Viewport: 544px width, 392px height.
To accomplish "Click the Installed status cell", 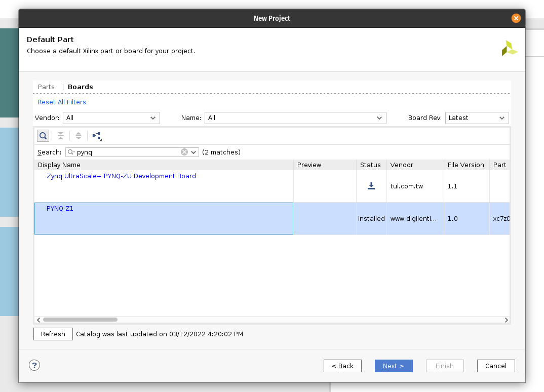I will 371,219.
